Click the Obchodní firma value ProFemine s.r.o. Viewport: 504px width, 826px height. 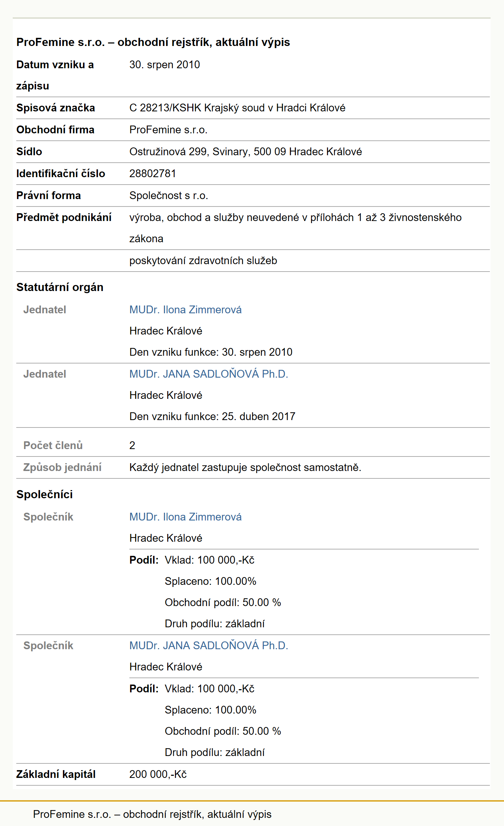click(x=168, y=130)
